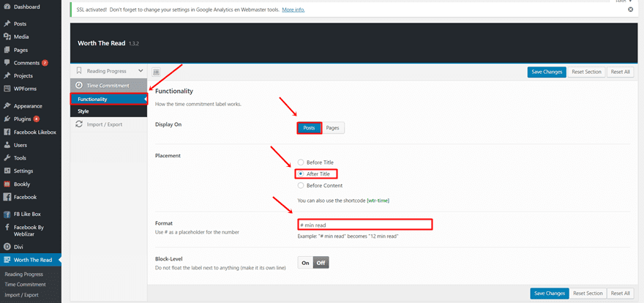Click the Dashboard gauge icon

(x=7, y=7)
